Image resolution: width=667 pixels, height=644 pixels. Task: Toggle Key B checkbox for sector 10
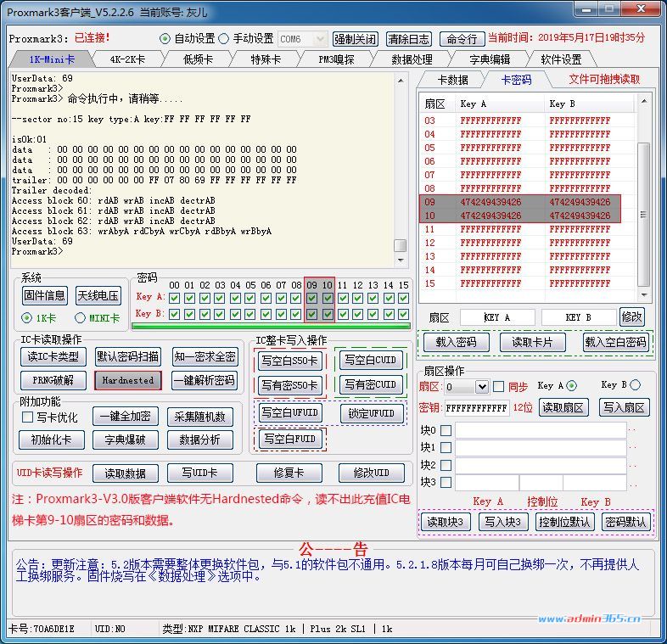(x=327, y=314)
